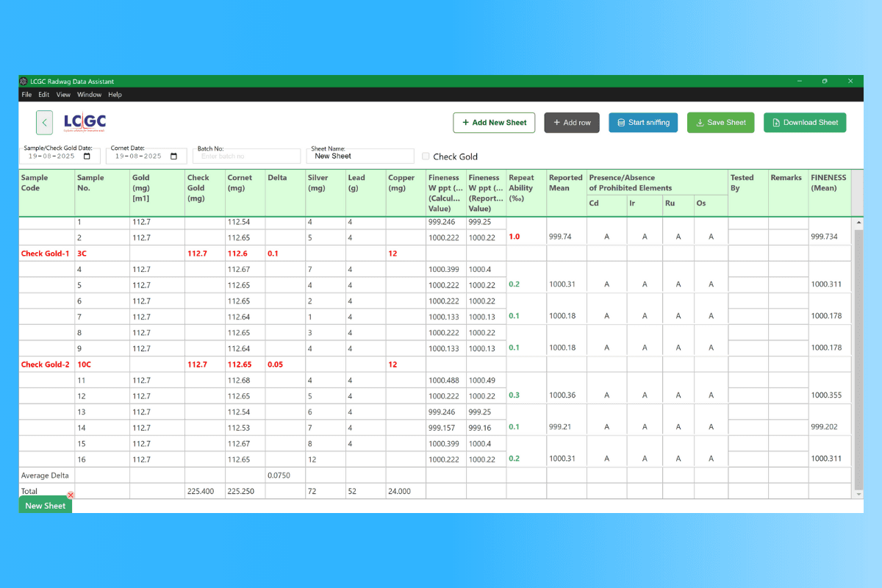
Task: Click the app icon in the title bar
Action: [x=24, y=81]
